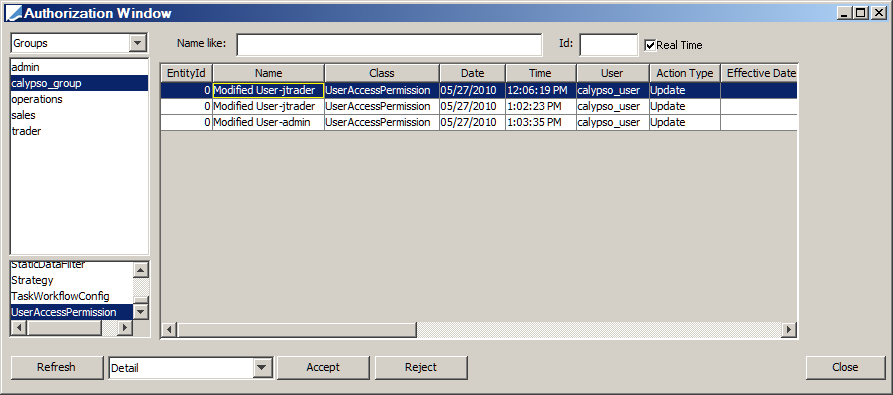Click the class list scroll-right arrow
This screenshot has height=395, width=893.
click(125, 327)
